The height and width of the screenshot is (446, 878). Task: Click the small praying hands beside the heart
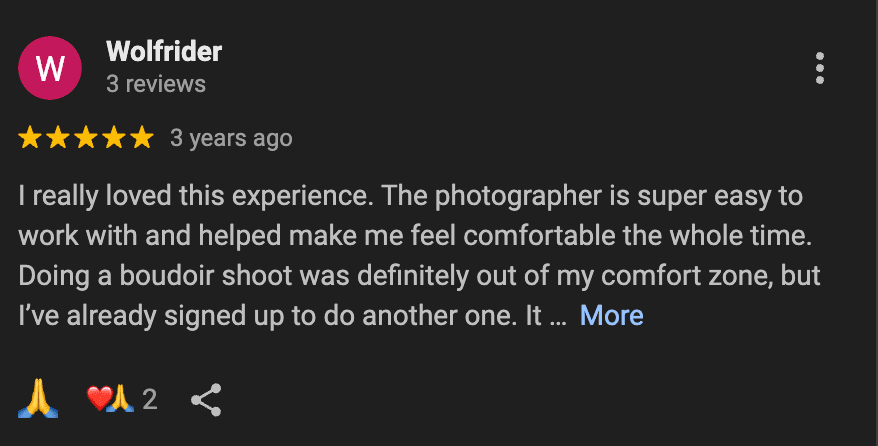pos(121,400)
